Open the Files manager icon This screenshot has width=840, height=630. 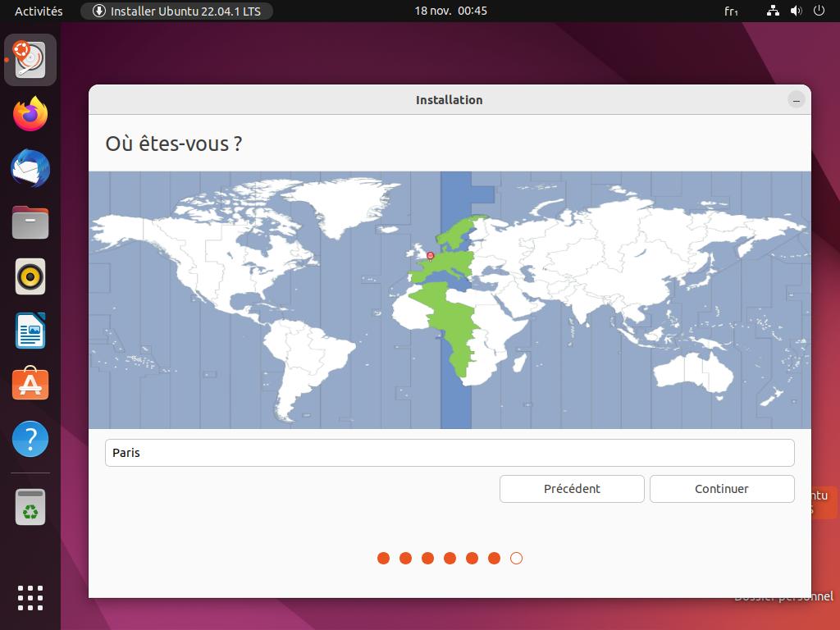30,222
